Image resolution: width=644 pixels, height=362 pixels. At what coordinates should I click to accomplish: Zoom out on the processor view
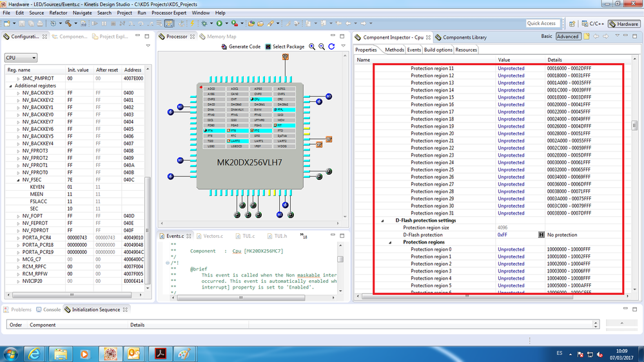[322, 46]
